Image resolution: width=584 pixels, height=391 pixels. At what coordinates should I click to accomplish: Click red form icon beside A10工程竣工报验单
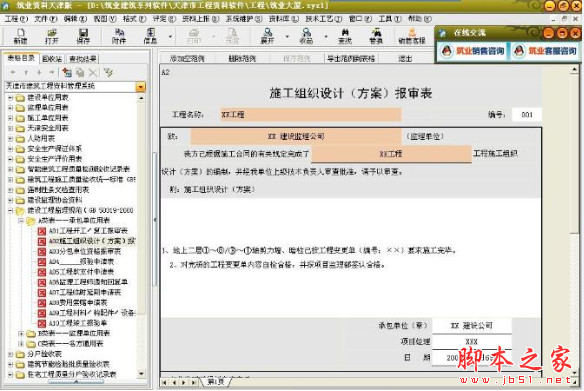[42, 323]
